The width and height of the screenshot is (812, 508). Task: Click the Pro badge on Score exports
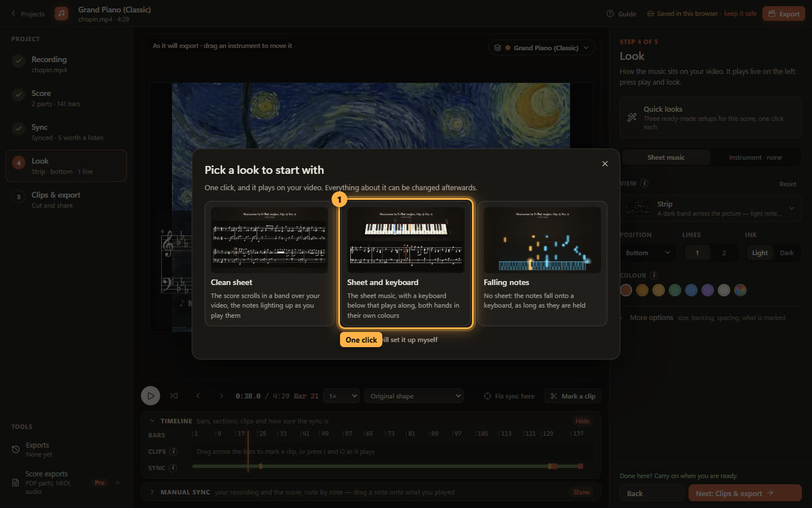(x=99, y=483)
